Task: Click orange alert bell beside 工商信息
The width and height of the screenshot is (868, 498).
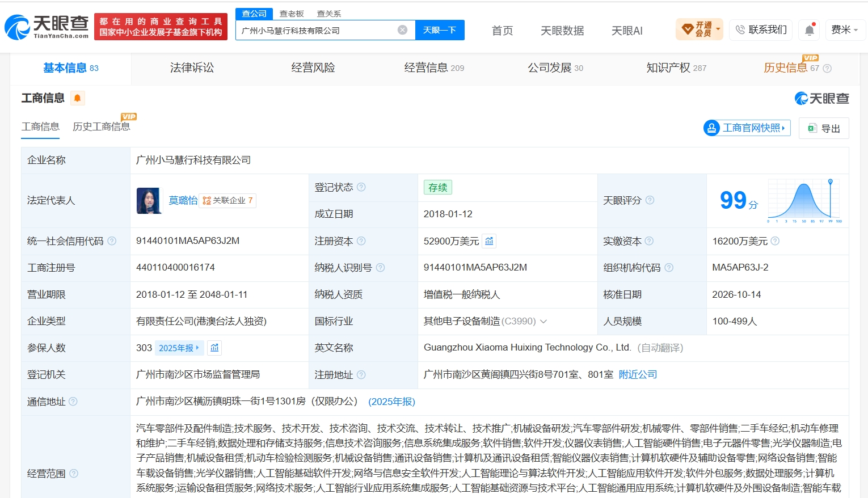Action: click(77, 98)
